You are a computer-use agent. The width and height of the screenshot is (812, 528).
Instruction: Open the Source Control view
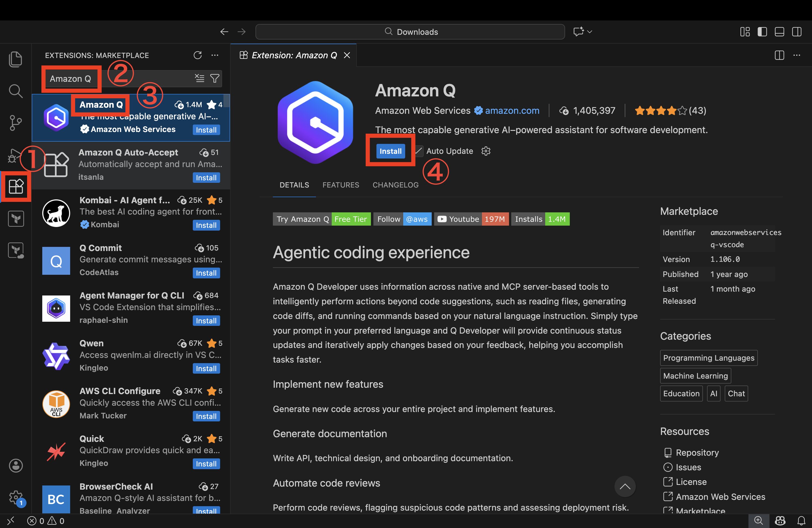(15, 122)
